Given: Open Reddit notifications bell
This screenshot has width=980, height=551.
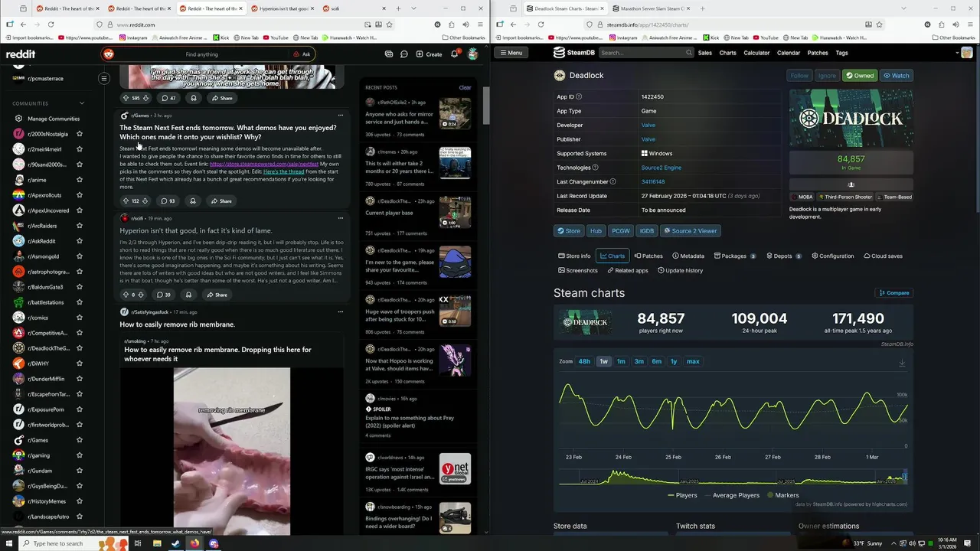Looking at the screenshot, I should (x=454, y=54).
